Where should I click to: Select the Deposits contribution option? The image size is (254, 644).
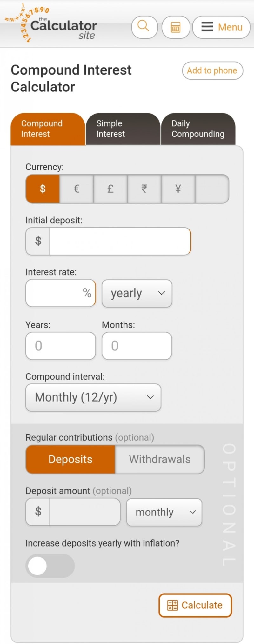point(70,459)
